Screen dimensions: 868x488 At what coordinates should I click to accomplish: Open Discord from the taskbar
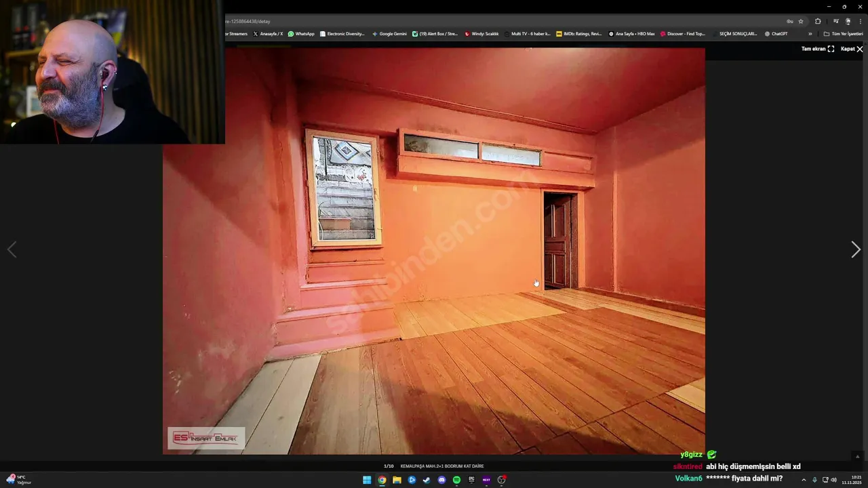point(441,480)
